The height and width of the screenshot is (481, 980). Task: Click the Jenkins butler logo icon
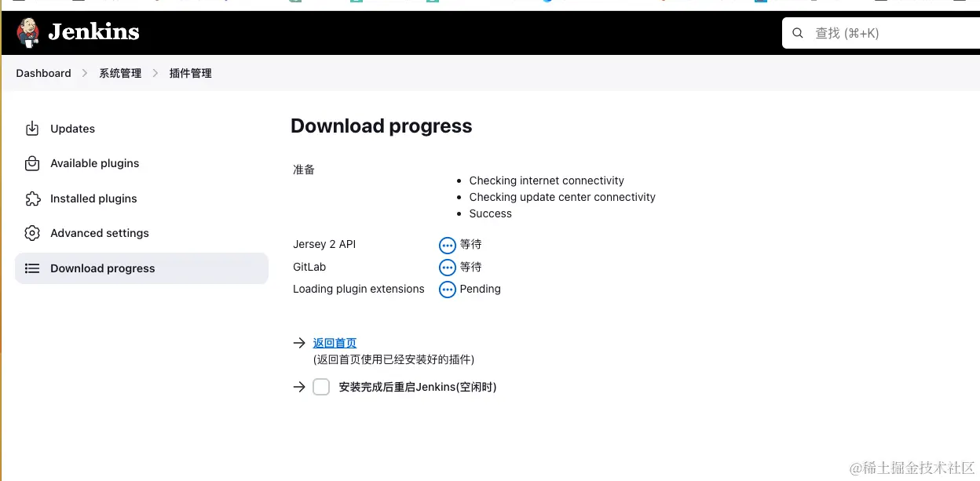tap(27, 32)
